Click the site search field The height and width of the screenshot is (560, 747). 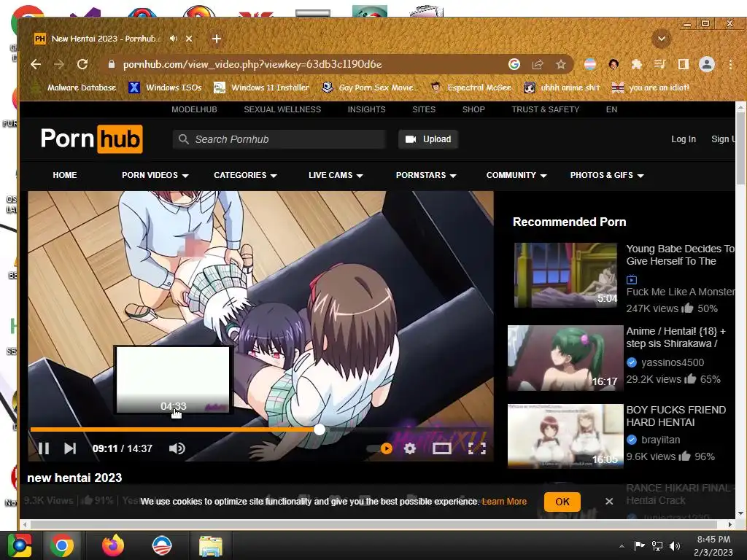tap(279, 139)
